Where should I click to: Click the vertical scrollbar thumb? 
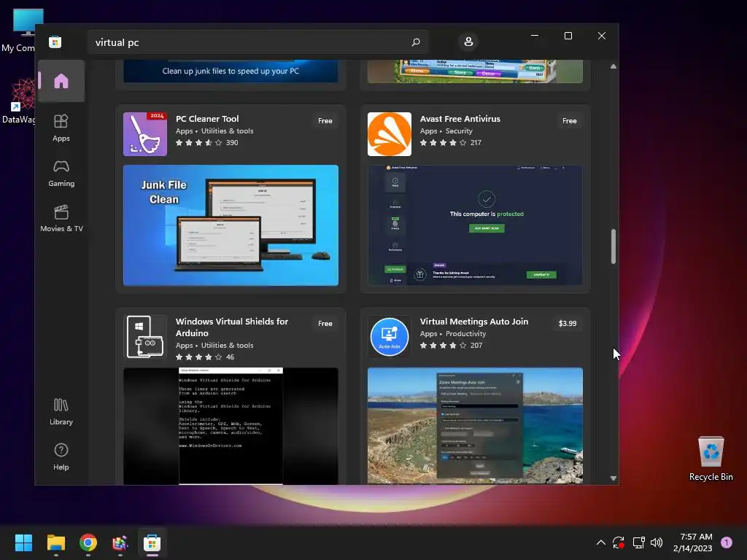(613, 246)
